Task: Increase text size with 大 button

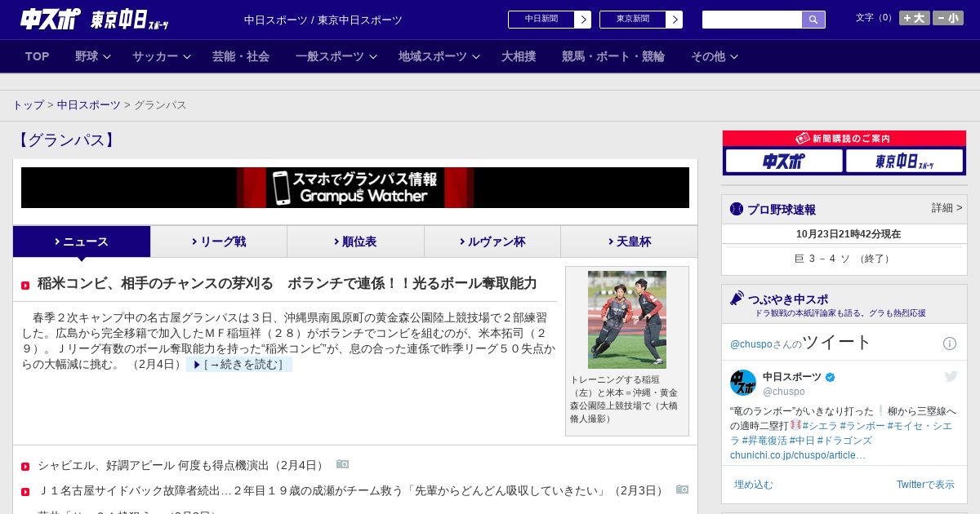Action: pos(915,18)
